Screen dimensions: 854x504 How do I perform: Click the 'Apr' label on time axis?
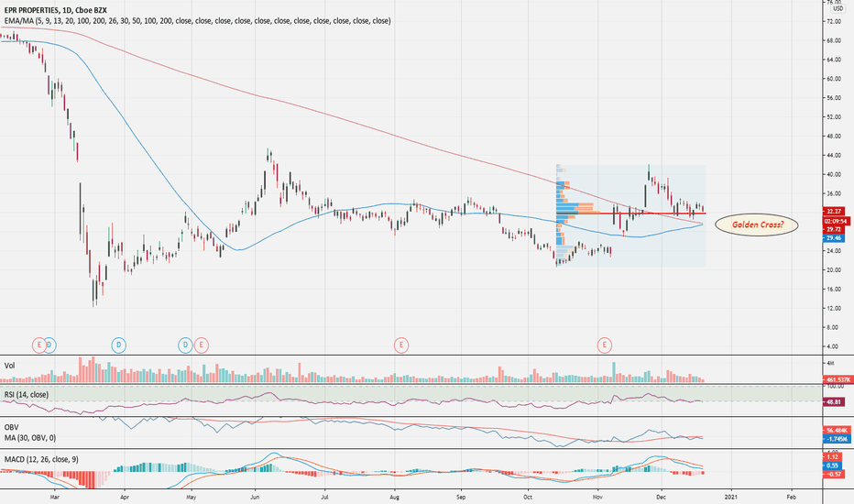[125, 497]
